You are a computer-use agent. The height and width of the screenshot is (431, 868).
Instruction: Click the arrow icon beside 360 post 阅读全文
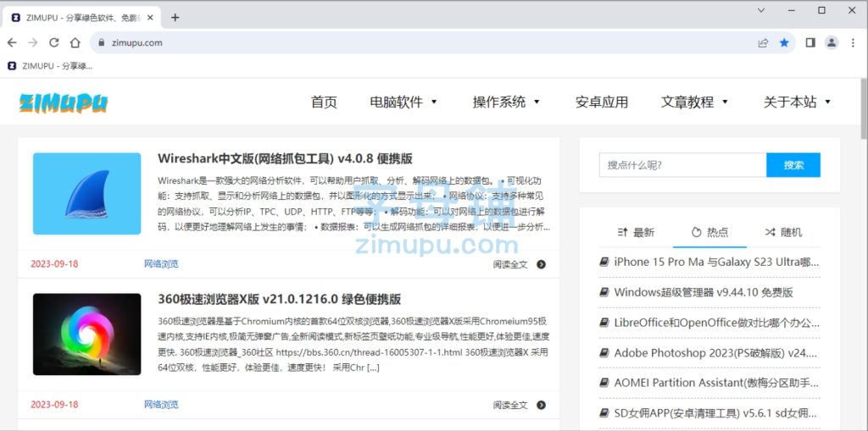click(x=541, y=405)
